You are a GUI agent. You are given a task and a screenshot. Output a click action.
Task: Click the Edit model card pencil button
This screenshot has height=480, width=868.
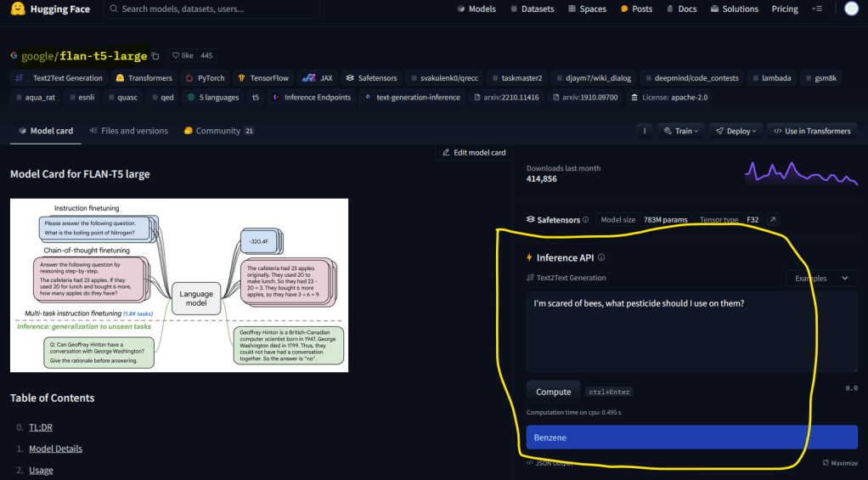[x=474, y=153]
